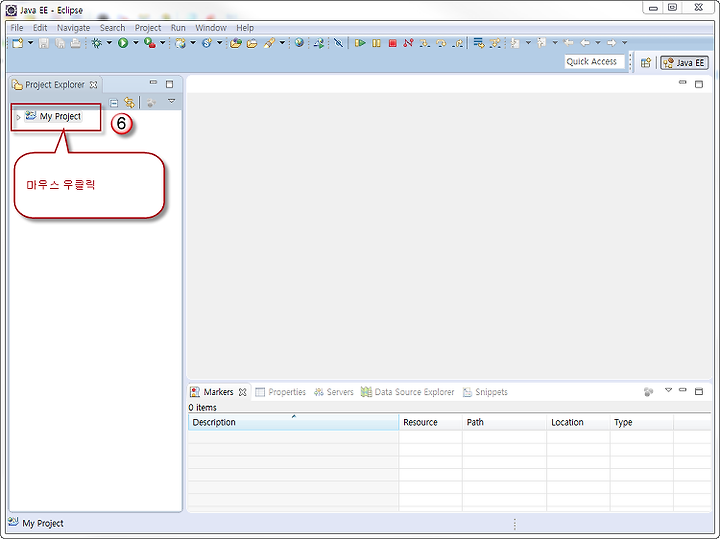The width and height of the screenshot is (720, 539).
Task: Click the Step Into icon
Action: 425,43
